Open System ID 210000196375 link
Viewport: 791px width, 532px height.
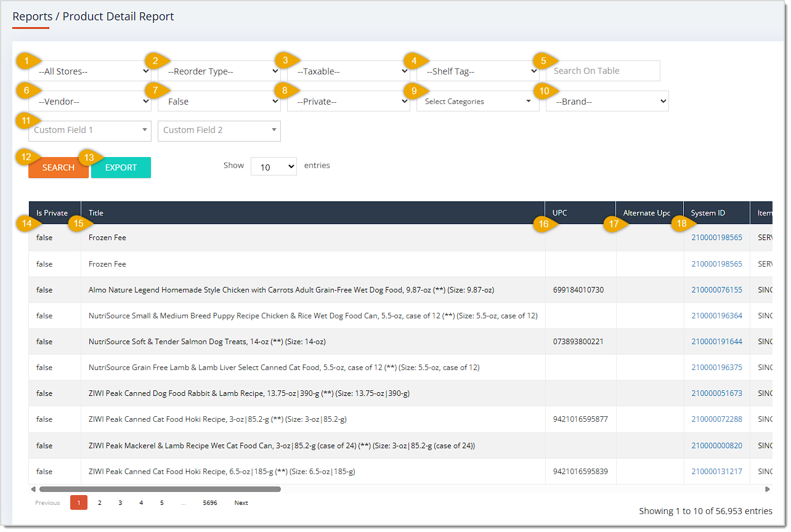[x=716, y=368]
